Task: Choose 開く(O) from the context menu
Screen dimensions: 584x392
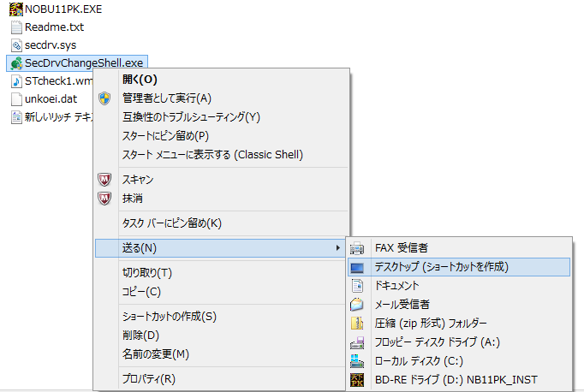Action: tap(140, 80)
